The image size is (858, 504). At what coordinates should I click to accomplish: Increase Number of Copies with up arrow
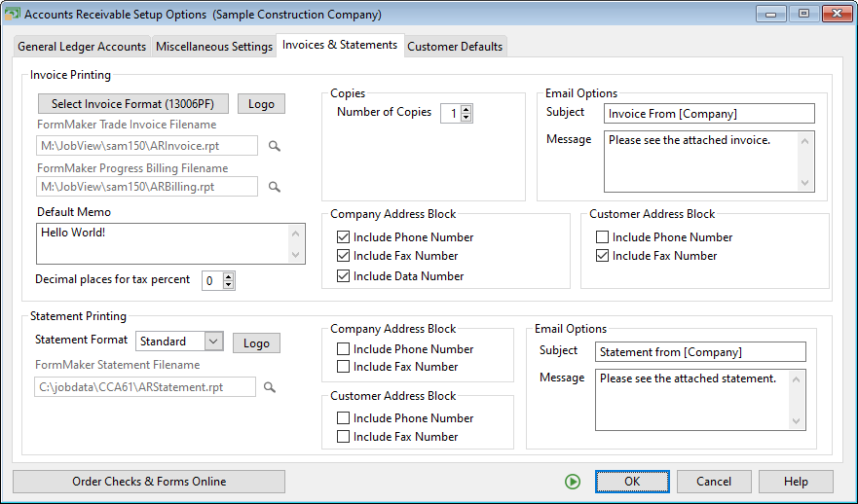tap(466, 109)
